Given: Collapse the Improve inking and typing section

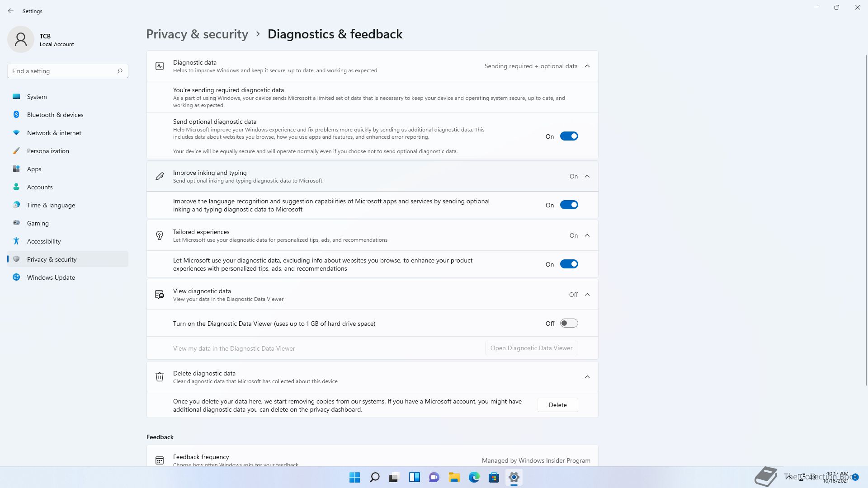Looking at the screenshot, I should [587, 176].
